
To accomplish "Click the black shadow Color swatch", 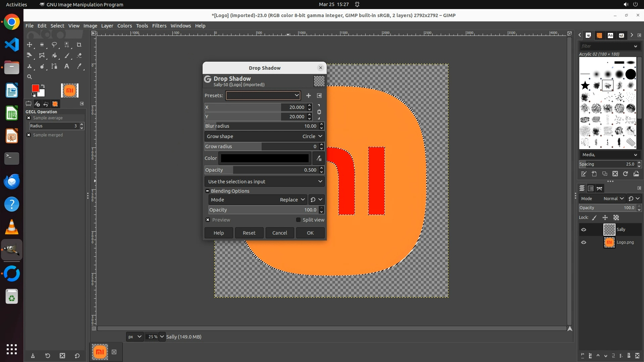I will click(x=265, y=158).
